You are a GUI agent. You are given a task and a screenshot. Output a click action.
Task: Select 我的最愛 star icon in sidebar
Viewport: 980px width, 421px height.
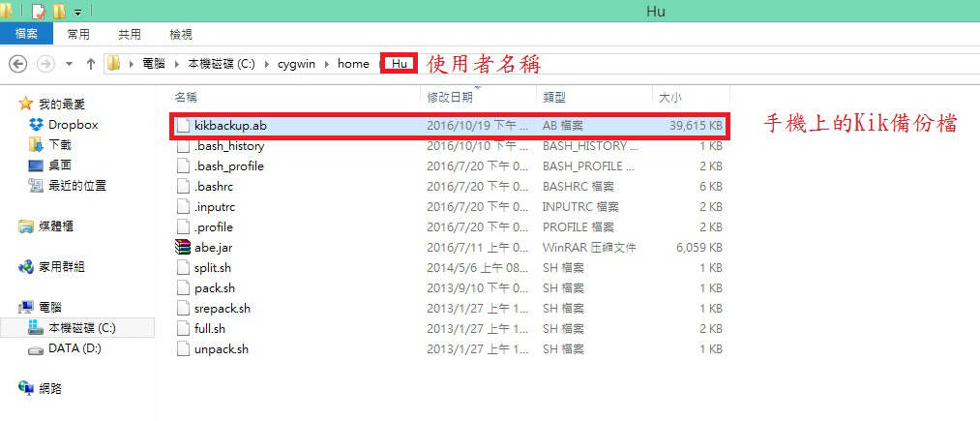[x=25, y=104]
